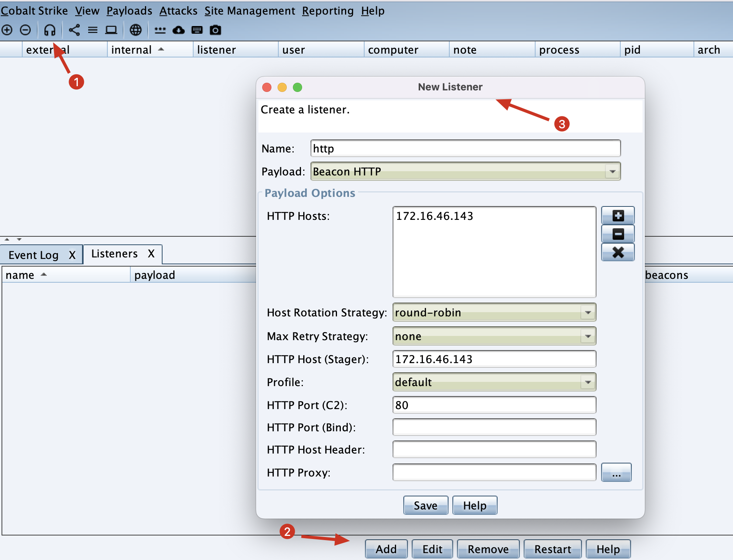Select 172.16.46.143 in HTTP Hosts list

point(434,216)
